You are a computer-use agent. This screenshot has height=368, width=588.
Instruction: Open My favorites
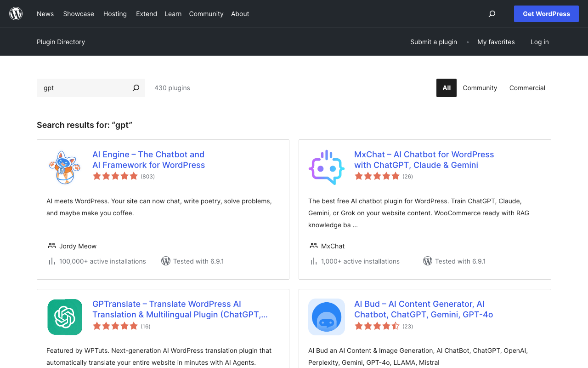coord(496,42)
